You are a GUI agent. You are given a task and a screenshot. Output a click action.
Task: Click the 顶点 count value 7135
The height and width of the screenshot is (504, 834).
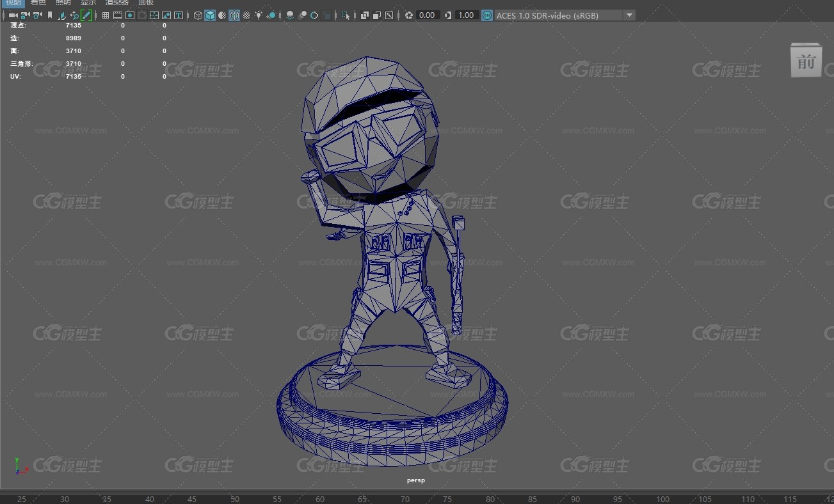(x=74, y=26)
